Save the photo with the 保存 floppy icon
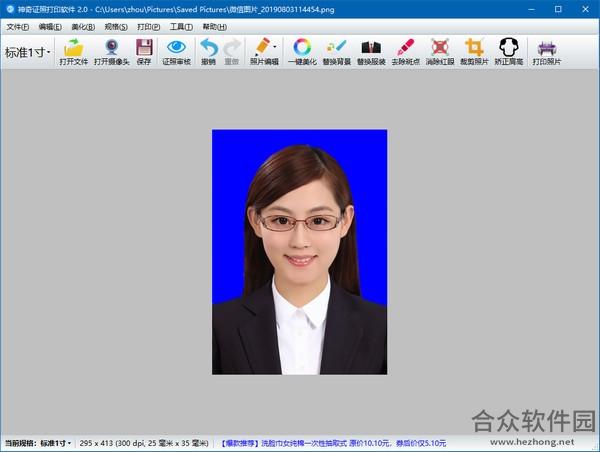Screen dimensions: 600x452 pos(144,52)
